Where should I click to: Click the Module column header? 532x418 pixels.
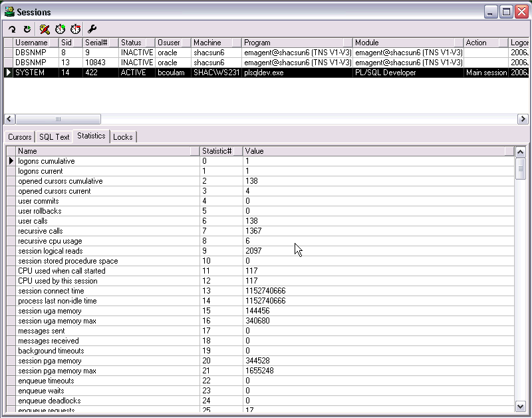tap(408, 43)
